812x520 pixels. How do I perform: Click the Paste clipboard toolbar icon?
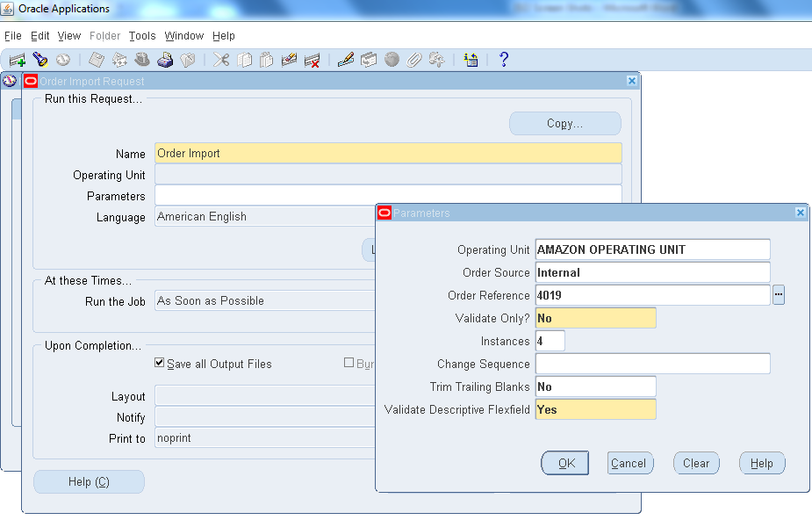266,60
